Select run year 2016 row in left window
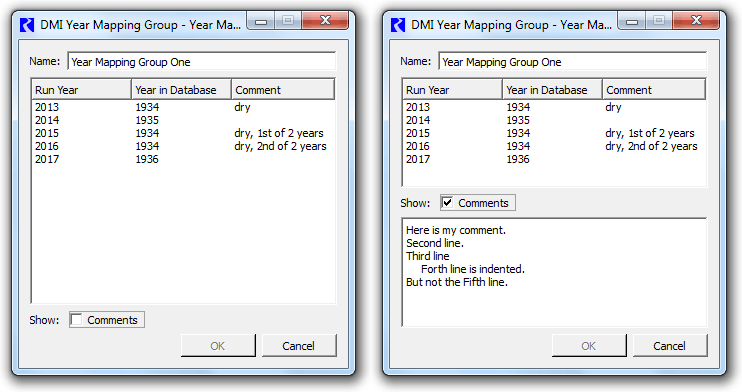This screenshot has height=392, width=742. [183, 146]
